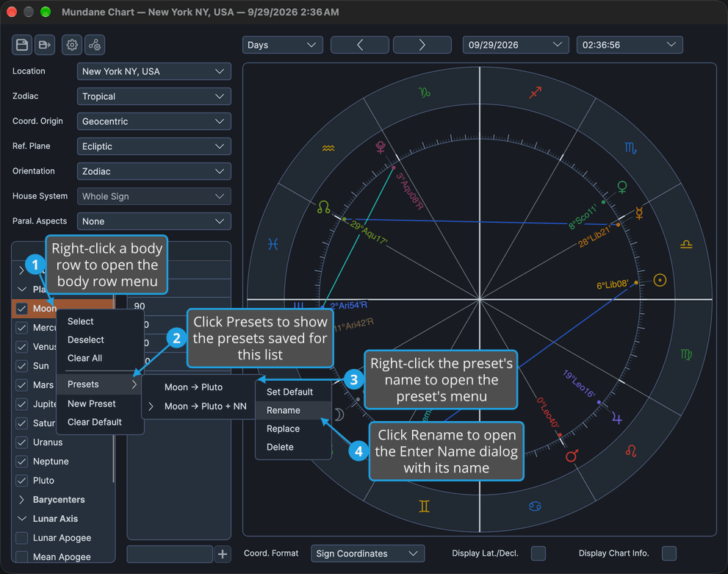Collapse the Lunar Axis group
Image resolution: width=728 pixels, height=574 pixels.
(x=21, y=519)
